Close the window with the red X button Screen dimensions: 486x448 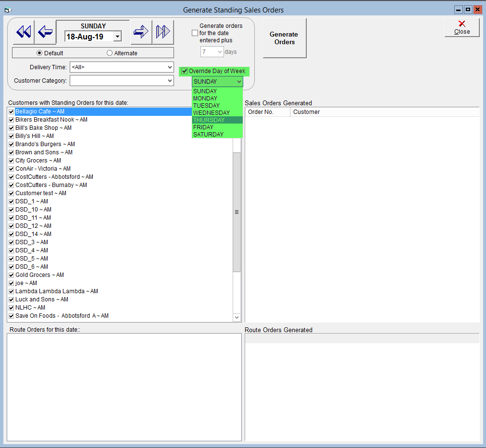(478, 10)
